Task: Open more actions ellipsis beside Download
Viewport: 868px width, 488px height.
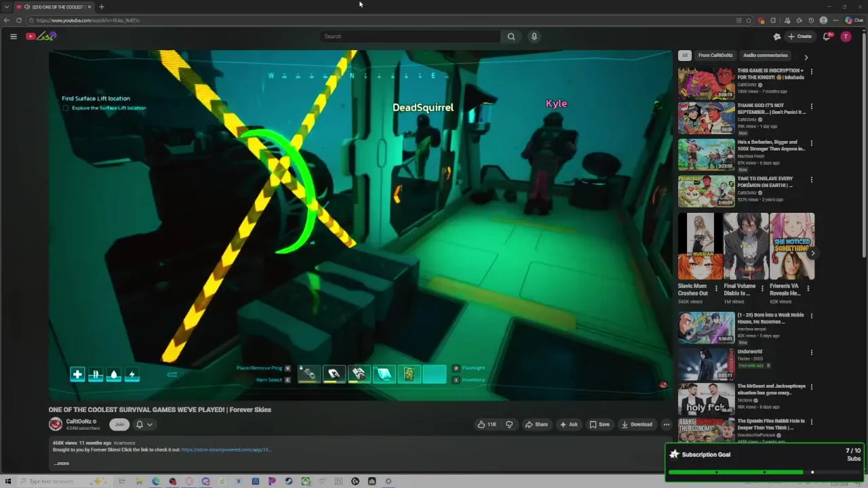Action: click(x=667, y=424)
